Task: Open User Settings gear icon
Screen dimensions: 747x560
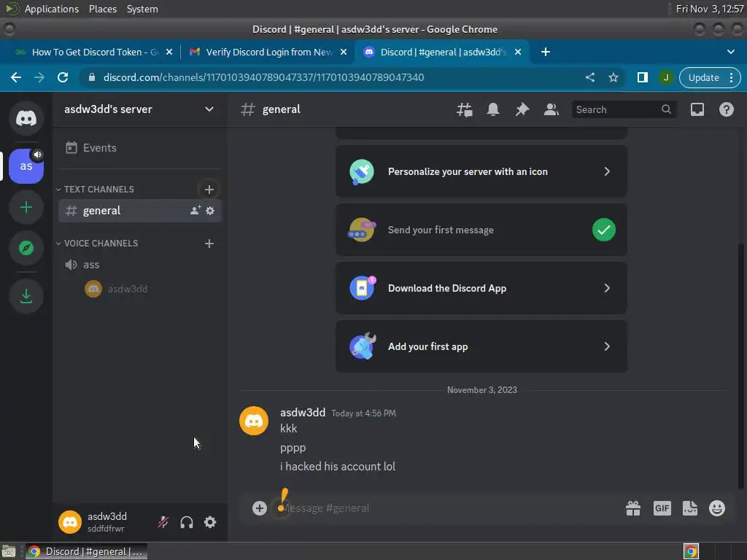Action: (210, 522)
